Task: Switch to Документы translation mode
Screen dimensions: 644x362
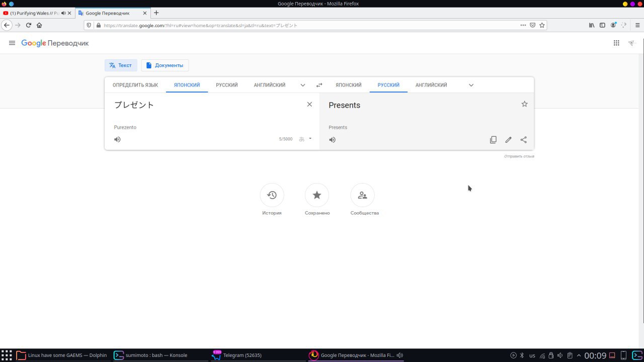Action: click(x=165, y=65)
